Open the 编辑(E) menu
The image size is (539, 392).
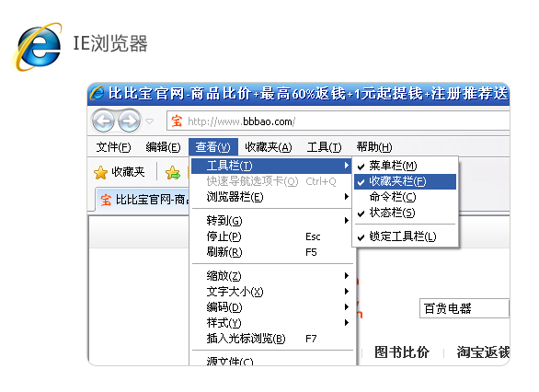[x=163, y=147]
